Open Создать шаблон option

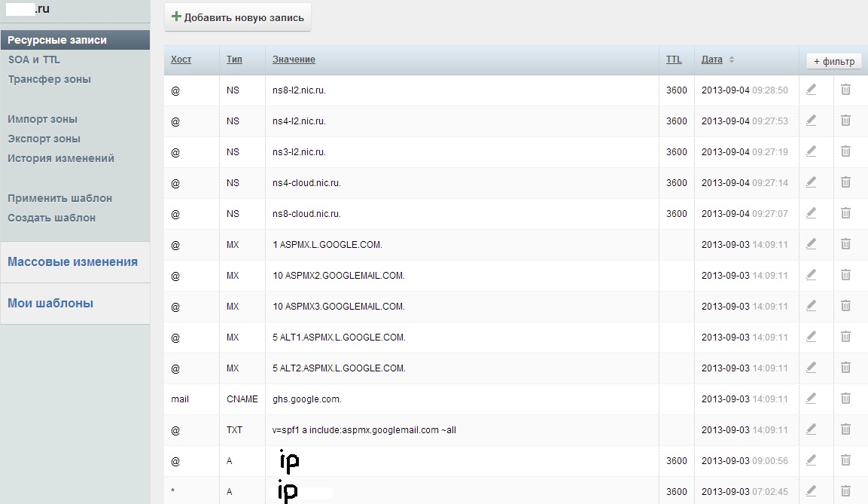click(x=51, y=218)
